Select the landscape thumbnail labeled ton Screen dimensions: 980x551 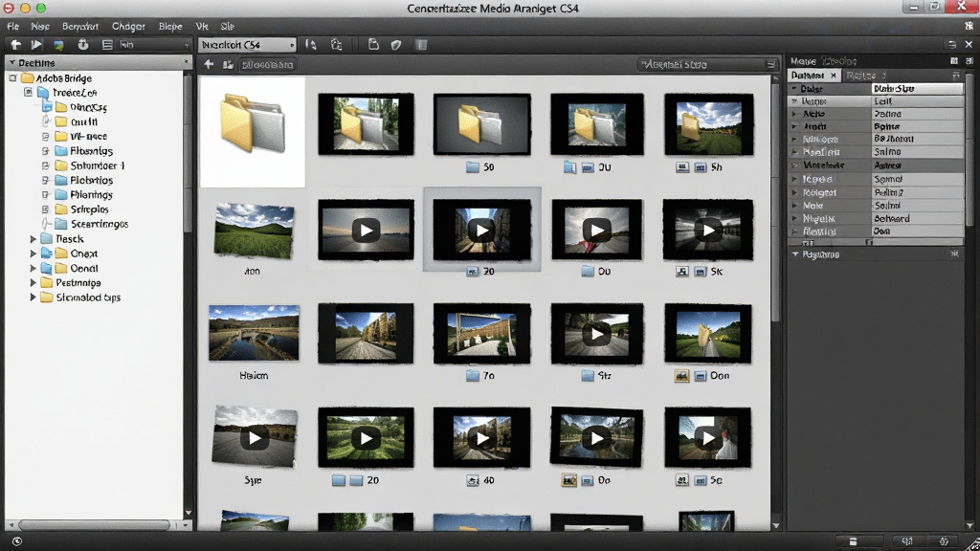[253, 230]
